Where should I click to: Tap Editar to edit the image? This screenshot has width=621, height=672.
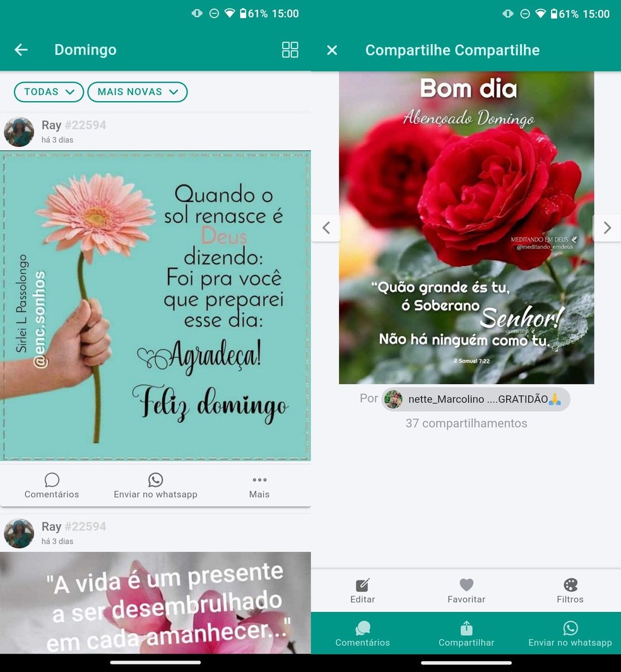pos(362,591)
